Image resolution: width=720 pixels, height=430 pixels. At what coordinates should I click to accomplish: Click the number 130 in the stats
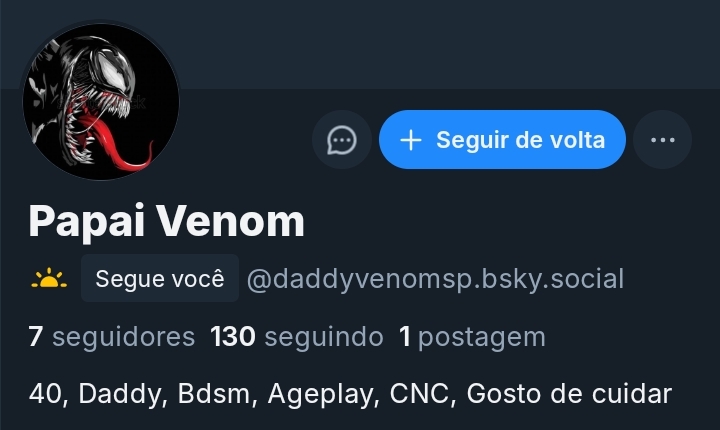[x=232, y=336]
